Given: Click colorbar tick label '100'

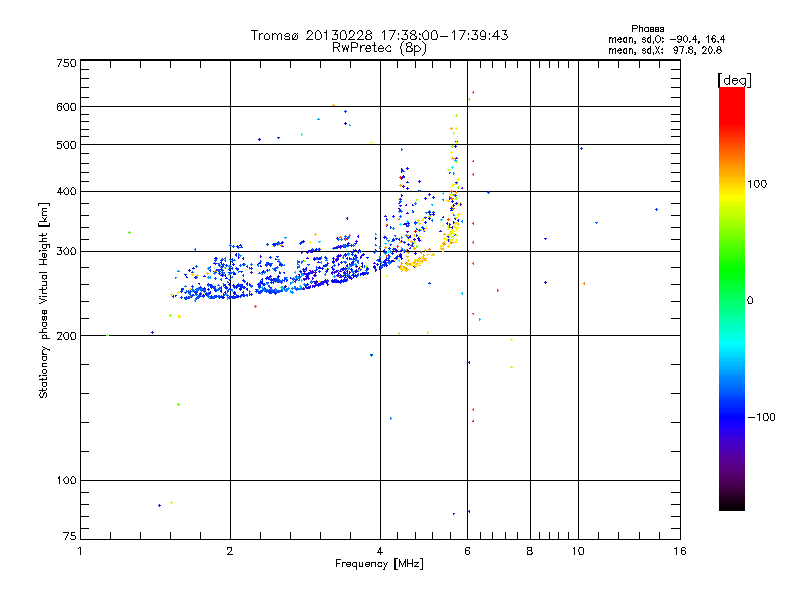Looking at the screenshot, I should tap(757, 184).
